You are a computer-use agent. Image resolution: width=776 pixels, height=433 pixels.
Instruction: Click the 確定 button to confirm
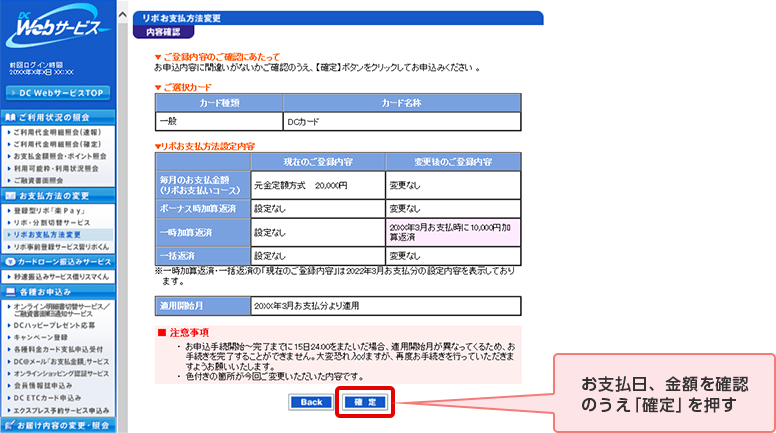tap(364, 401)
